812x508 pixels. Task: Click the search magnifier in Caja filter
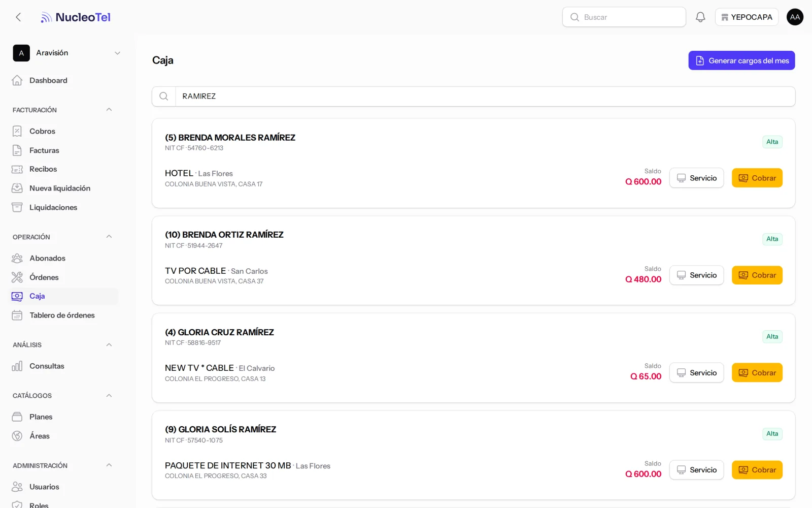tap(164, 96)
